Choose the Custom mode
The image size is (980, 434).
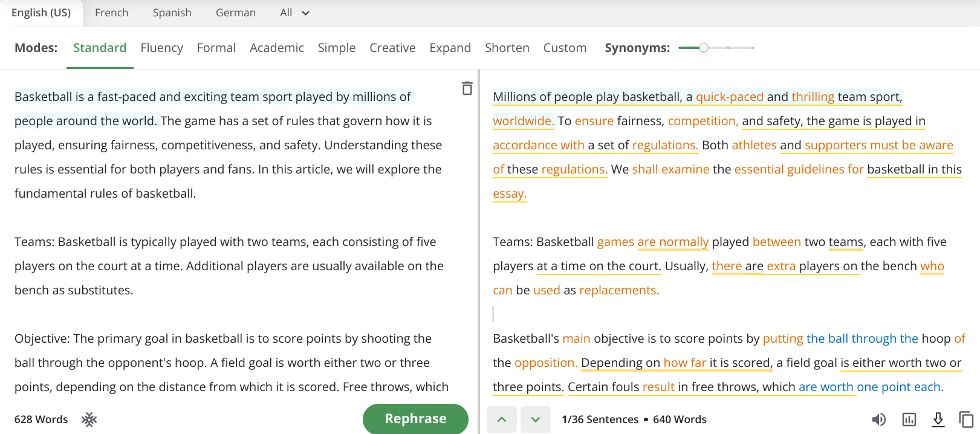[565, 48]
